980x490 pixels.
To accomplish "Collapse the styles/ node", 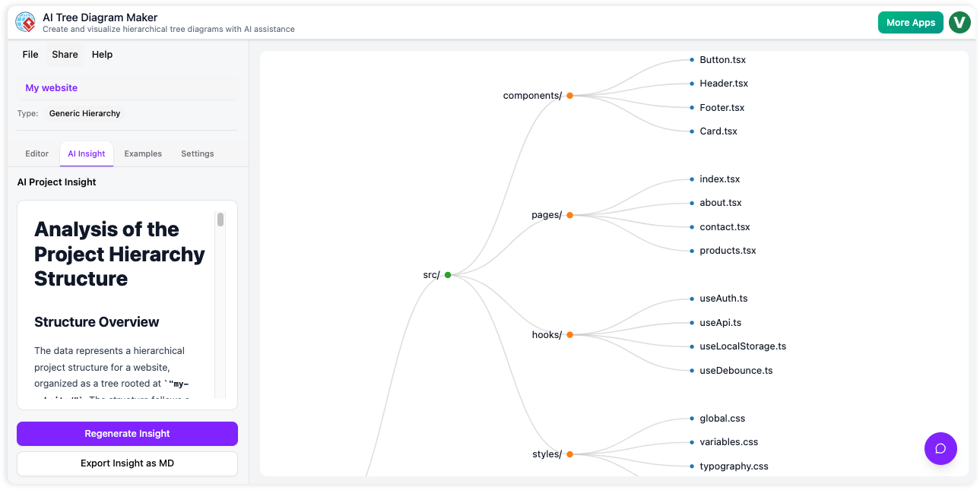I will pos(569,454).
